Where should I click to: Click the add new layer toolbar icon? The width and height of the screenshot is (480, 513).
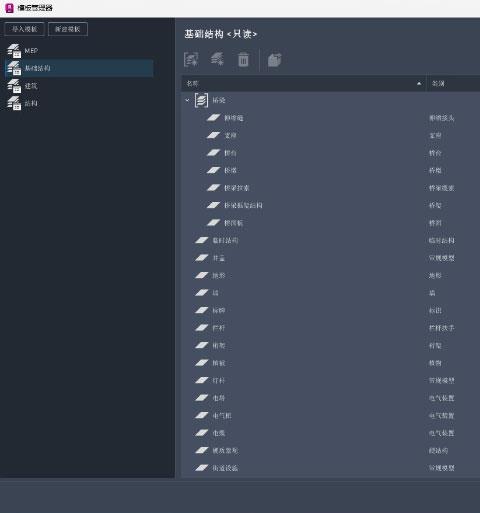coord(217,59)
